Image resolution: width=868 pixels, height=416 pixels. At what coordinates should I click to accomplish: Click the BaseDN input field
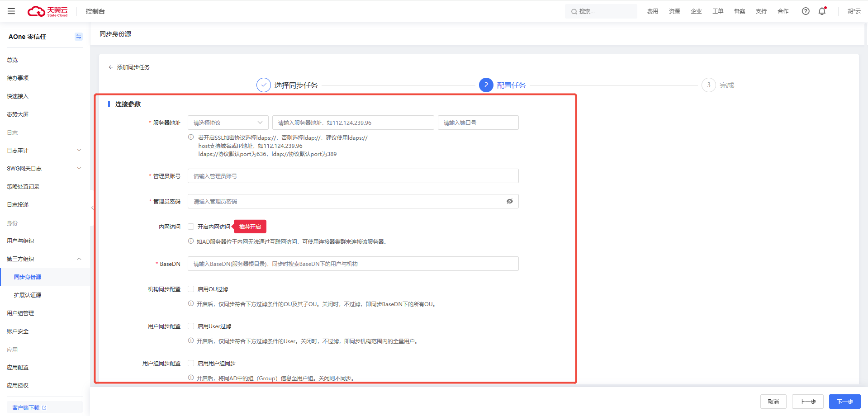[x=353, y=264]
